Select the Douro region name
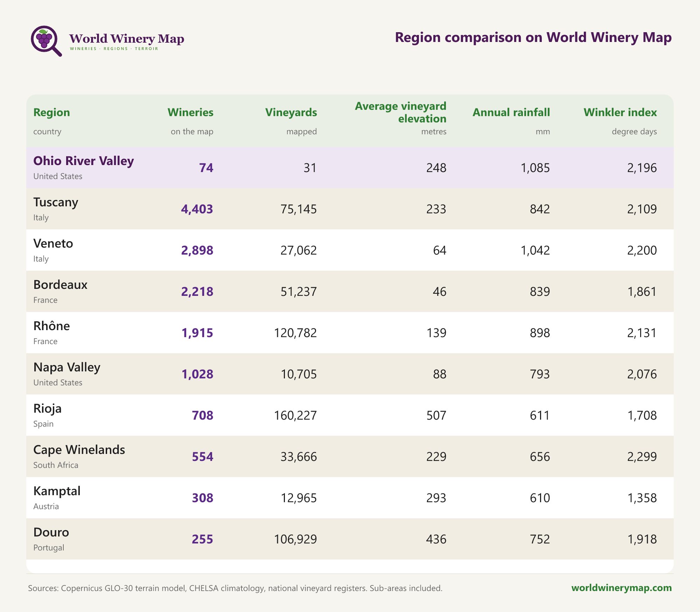Viewport: 700px width, 612px height. (51, 532)
